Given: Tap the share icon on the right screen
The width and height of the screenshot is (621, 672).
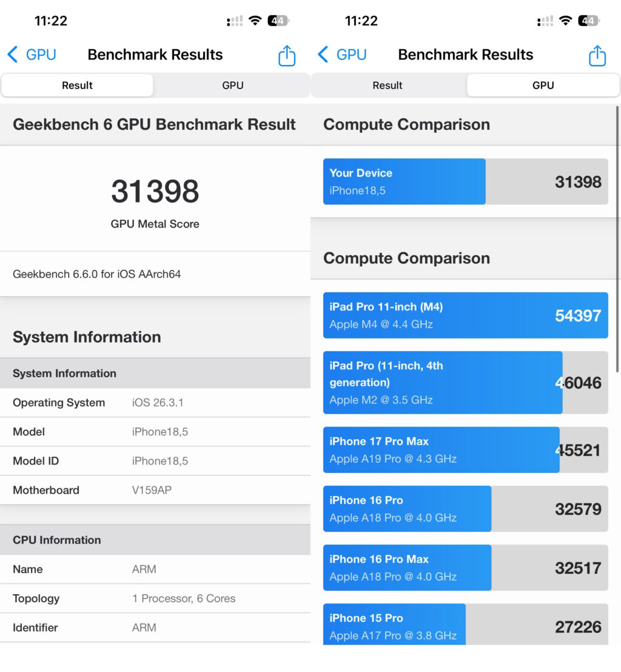Looking at the screenshot, I should tap(597, 55).
